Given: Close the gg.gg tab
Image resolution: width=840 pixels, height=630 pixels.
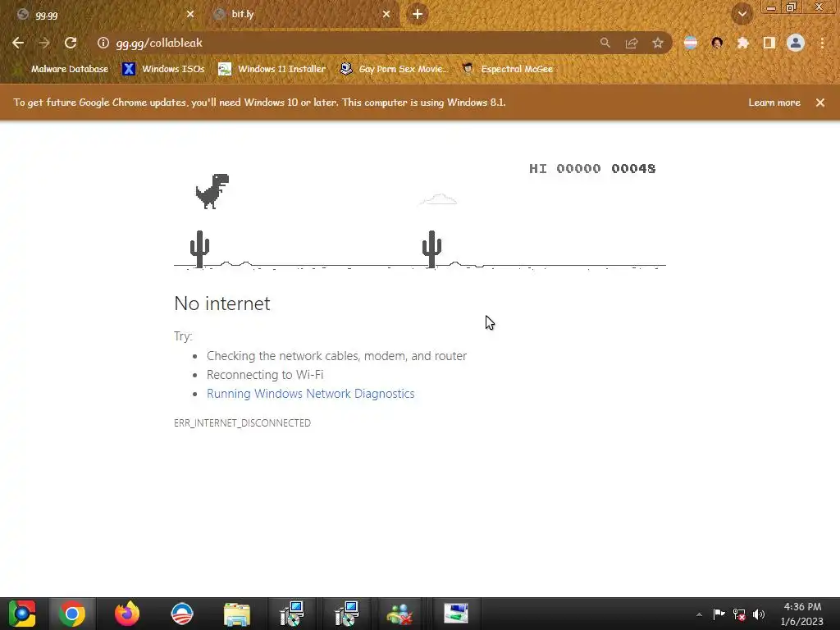Looking at the screenshot, I should [190, 14].
